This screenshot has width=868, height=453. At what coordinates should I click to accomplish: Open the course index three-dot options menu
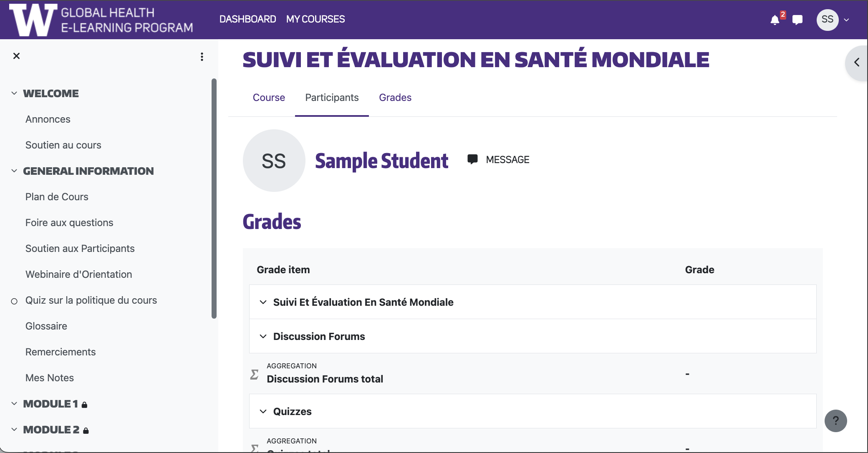pyautogui.click(x=202, y=57)
